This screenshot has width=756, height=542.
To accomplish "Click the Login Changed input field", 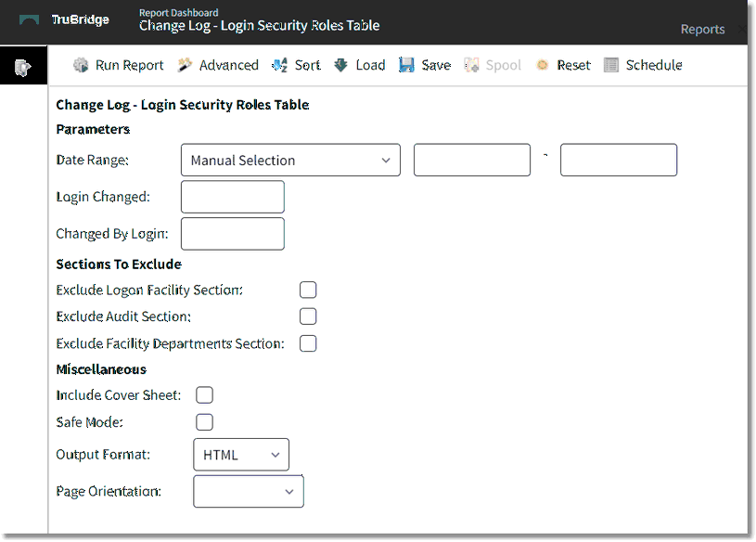I will coord(232,197).
